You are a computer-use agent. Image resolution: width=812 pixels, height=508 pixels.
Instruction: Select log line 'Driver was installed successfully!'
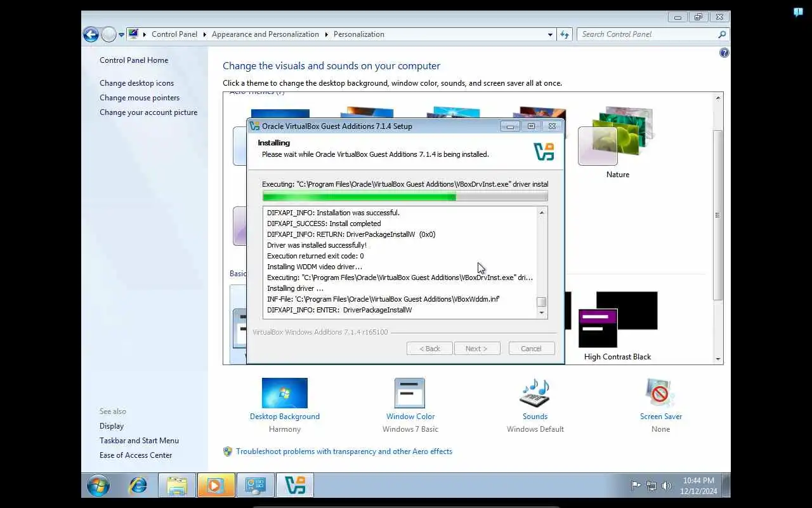coord(317,245)
